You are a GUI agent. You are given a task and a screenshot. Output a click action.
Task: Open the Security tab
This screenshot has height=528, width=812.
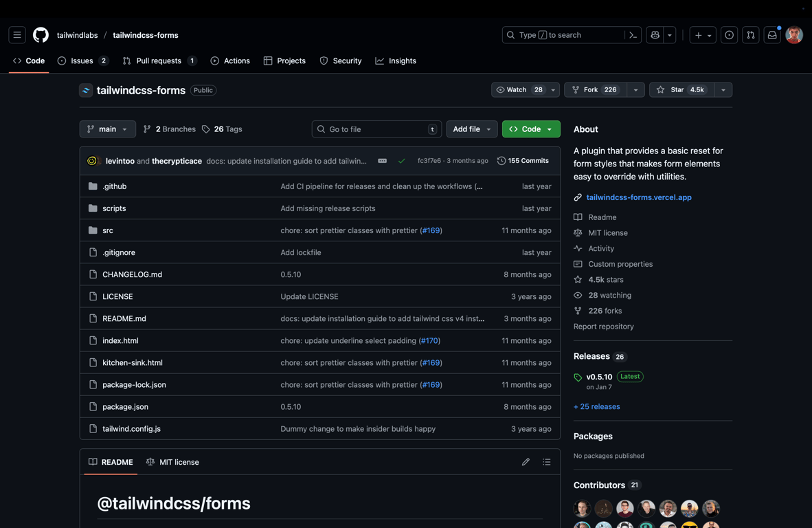pyautogui.click(x=341, y=60)
